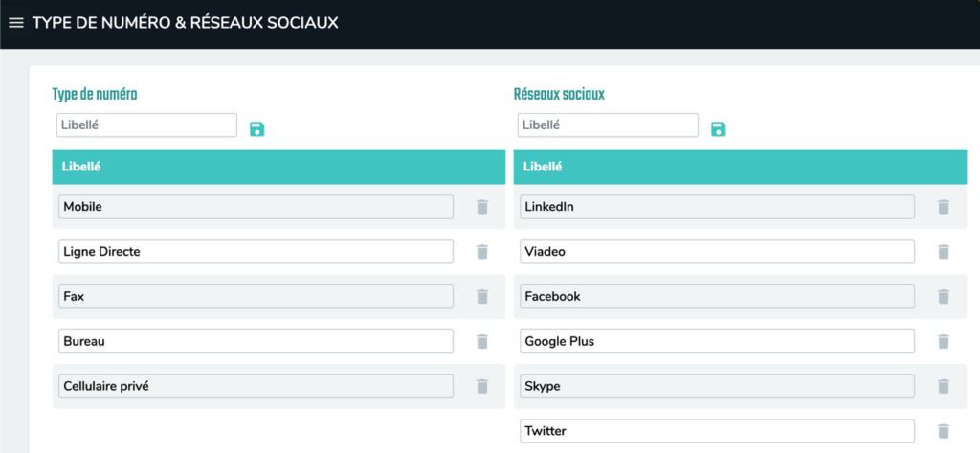Remove the Twitter social network
The image size is (980, 453).
[944, 431]
